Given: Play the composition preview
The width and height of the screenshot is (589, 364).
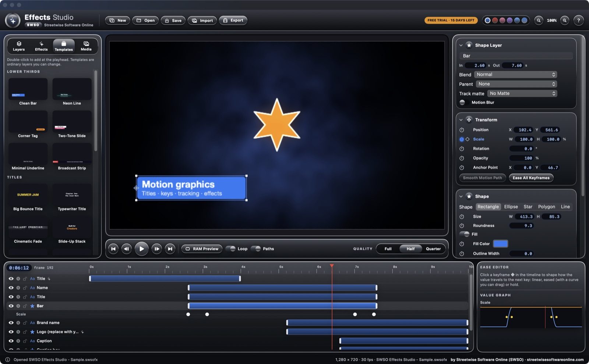Looking at the screenshot, I should point(142,249).
